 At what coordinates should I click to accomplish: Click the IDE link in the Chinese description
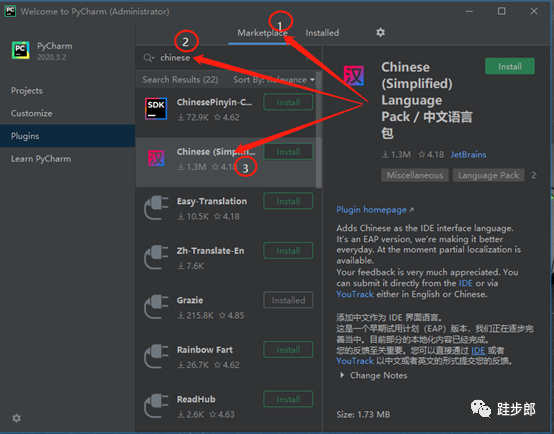tap(478, 351)
